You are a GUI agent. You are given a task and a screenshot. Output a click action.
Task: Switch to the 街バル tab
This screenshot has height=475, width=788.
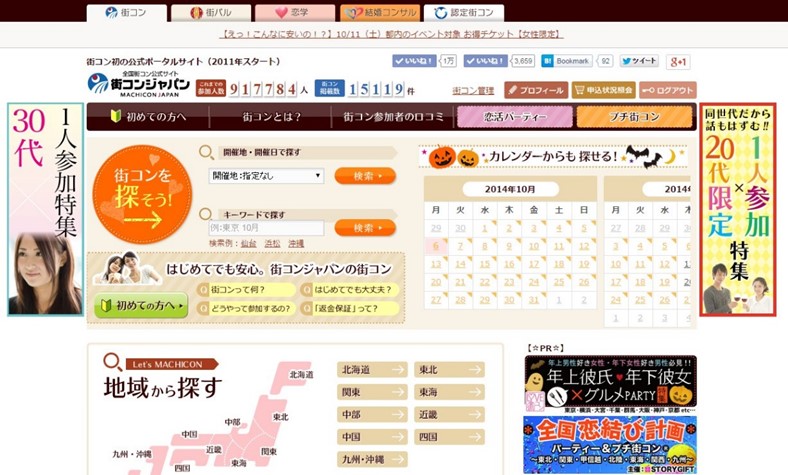[211, 13]
